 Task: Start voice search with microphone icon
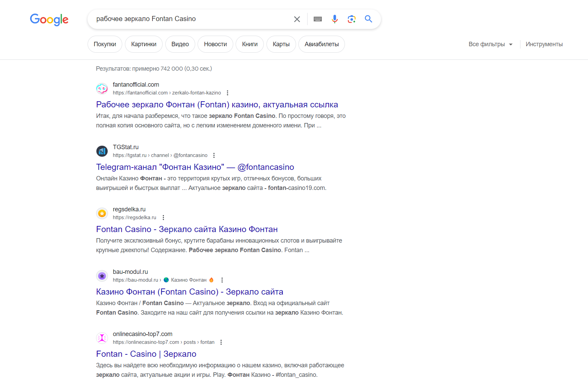click(x=335, y=19)
